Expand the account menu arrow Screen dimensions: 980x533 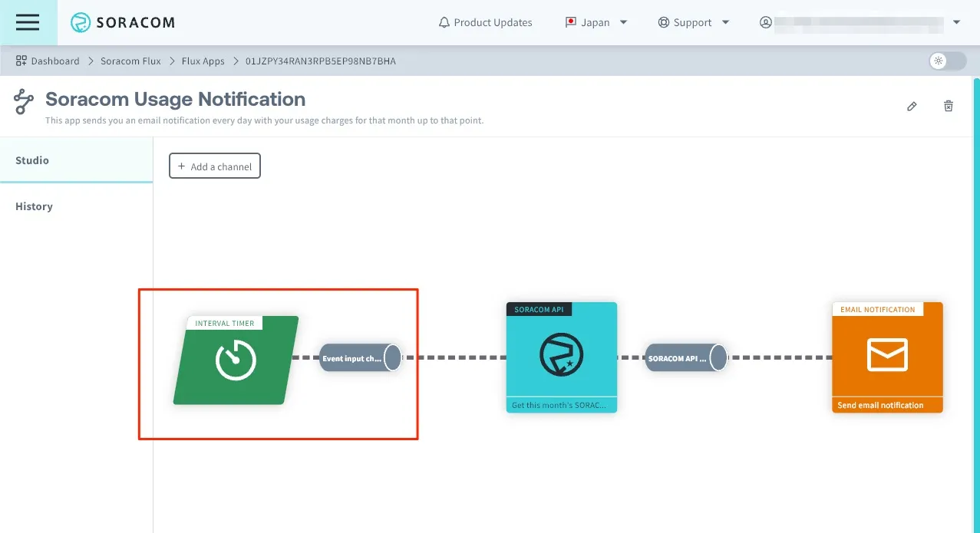[x=956, y=22]
